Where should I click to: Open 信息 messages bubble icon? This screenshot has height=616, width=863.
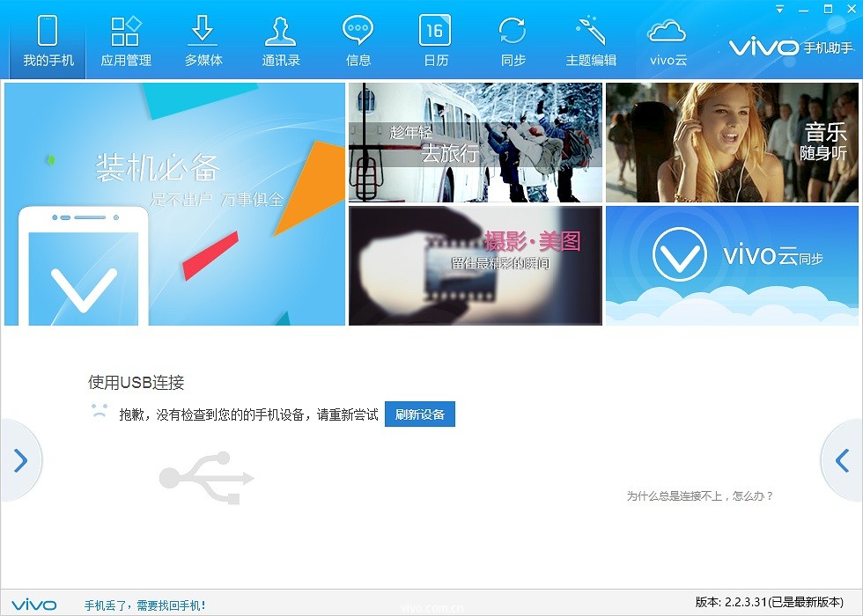tap(358, 41)
